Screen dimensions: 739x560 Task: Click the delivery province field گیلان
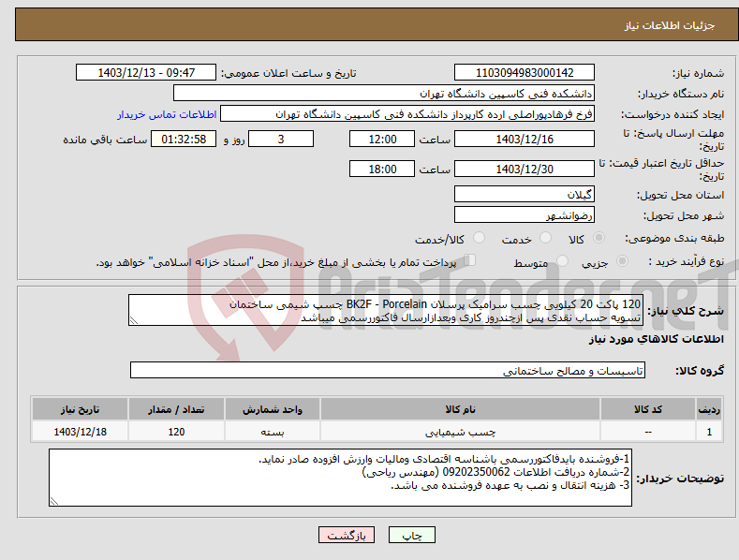pyautogui.click(x=525, y=194)
